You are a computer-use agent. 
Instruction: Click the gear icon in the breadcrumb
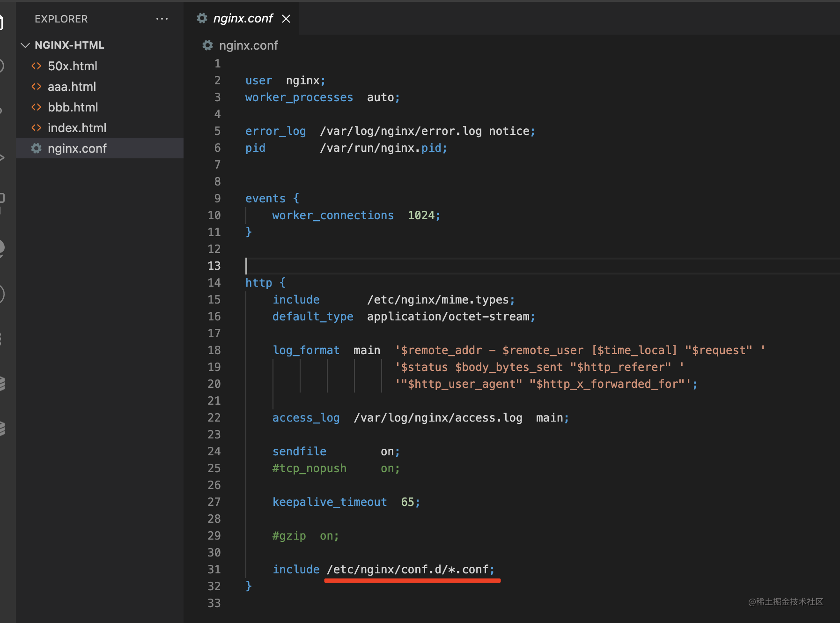pyautogui.click(x=207, y=45)
